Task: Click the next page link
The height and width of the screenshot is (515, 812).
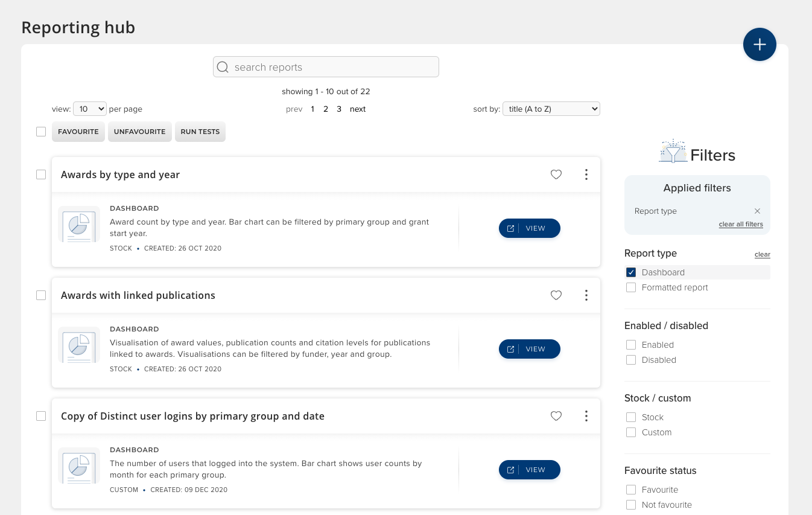Action: (x=358, y=109)
